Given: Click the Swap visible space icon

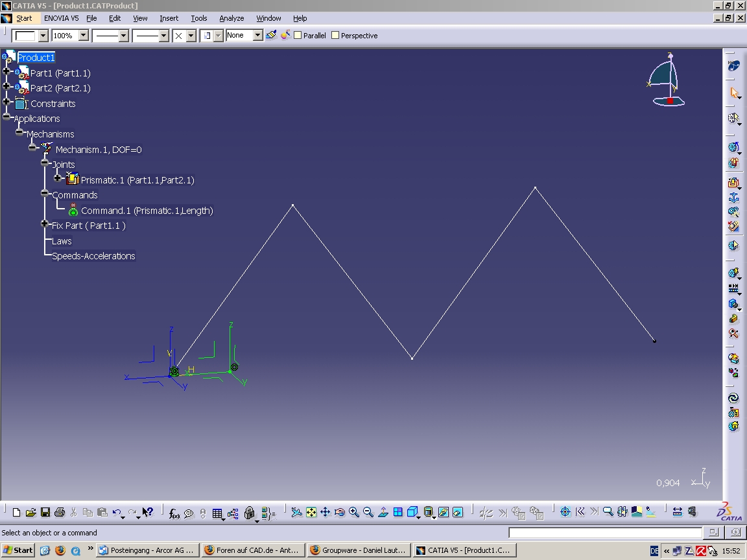Looking at the screenshot, I should 458,512.
